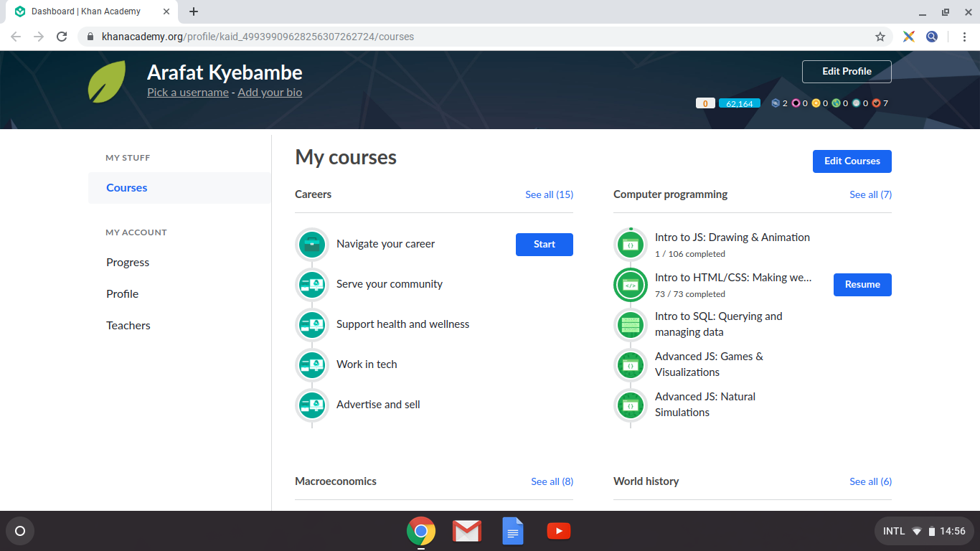The image size is (980, 551).
Task: Open the Meteorite badge icon
Action: (x=876, y=103)
